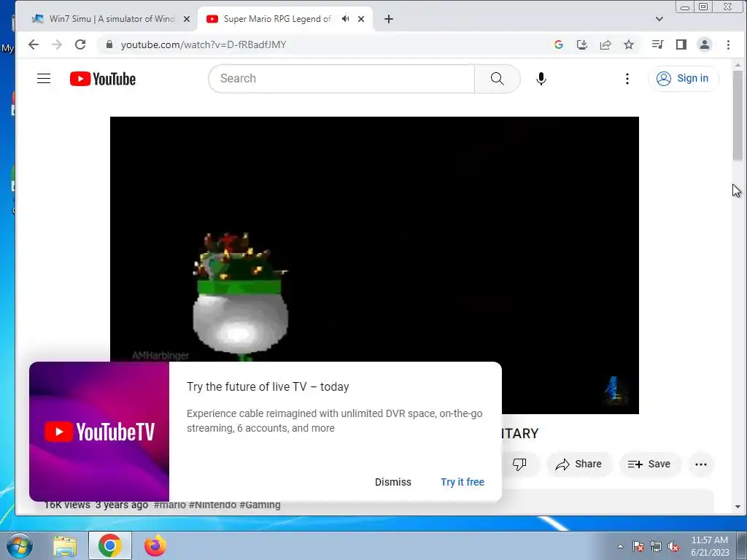Screen dimensions: 747x560
Task: Click the padlock site info icon
Action: pyautogui.click(x=109, y=44)
